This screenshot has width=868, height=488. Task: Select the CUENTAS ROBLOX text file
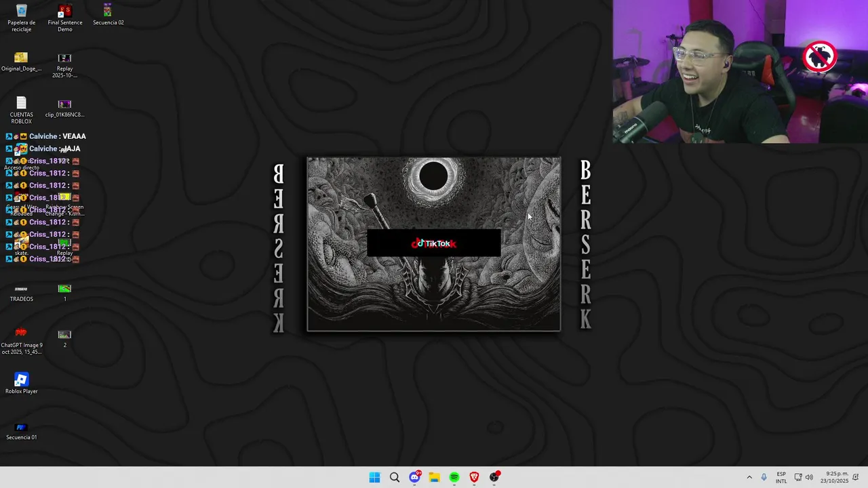[x=21, y=110]
